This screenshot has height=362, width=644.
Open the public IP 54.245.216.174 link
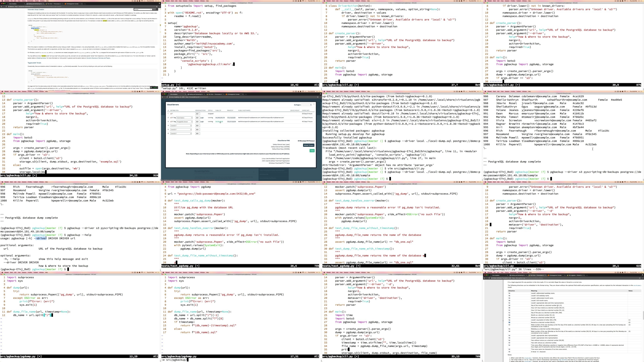pos(220,118)
